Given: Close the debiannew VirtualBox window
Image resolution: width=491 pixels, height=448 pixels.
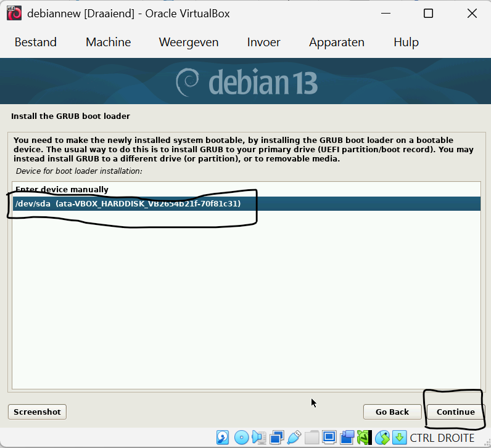Looking at the screenshot, I should tap(472, 14).
